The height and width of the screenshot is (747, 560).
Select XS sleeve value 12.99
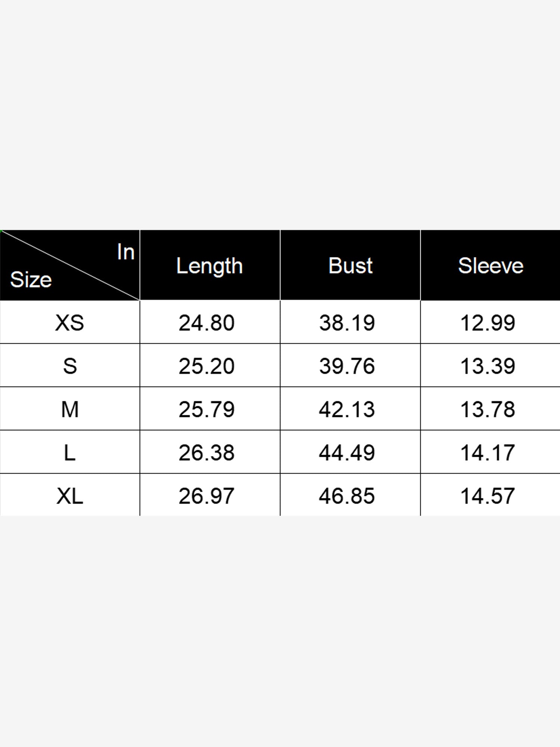coord(488,323)
